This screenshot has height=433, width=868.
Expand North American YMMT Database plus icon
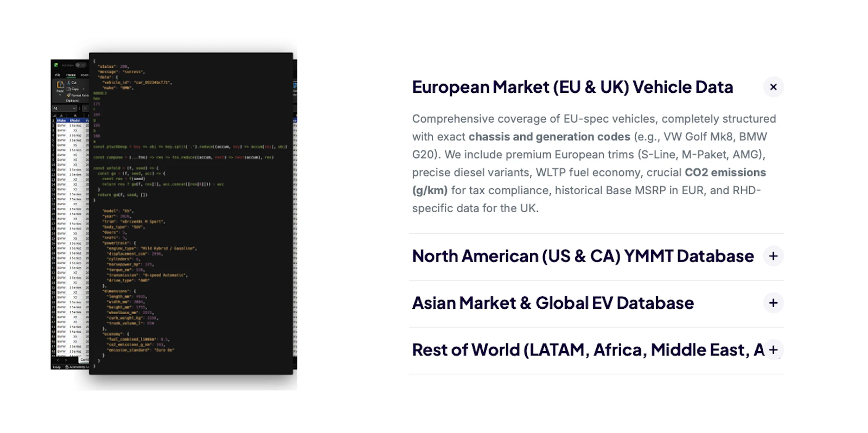773,256
